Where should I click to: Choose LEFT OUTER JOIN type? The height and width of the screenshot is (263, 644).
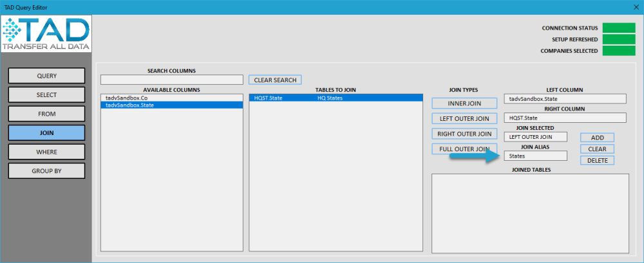click(464, 118)
